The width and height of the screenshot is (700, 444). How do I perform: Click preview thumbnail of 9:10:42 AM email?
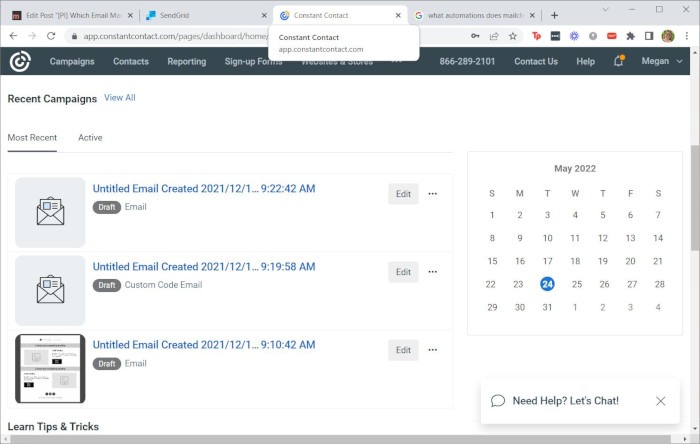pyautogui.click(x=50, y=369)
